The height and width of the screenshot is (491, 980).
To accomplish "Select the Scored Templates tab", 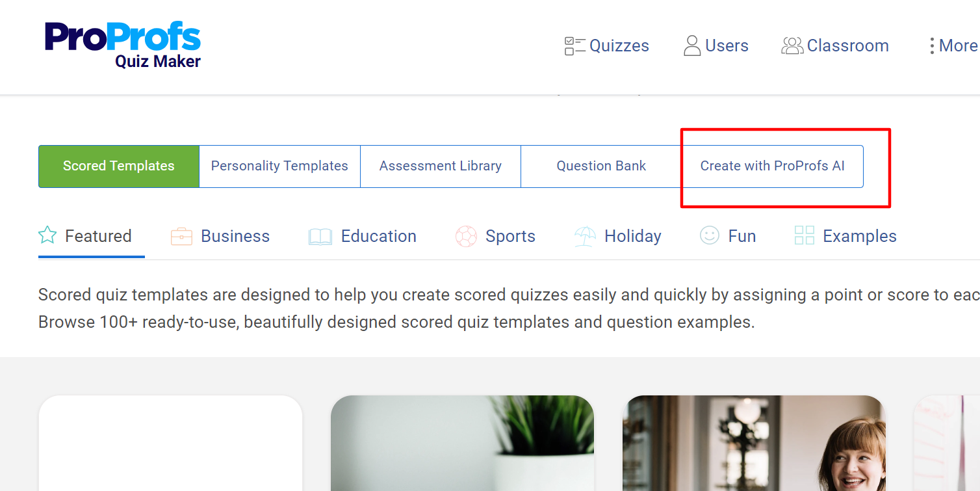I will [119, 166].
